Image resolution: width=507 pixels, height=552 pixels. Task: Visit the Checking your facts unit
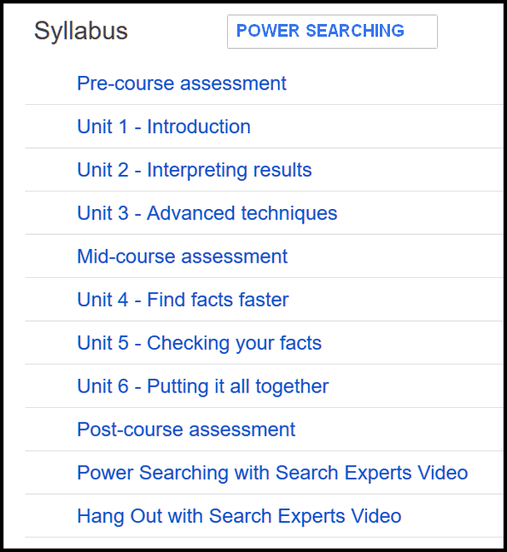[199, 343]
